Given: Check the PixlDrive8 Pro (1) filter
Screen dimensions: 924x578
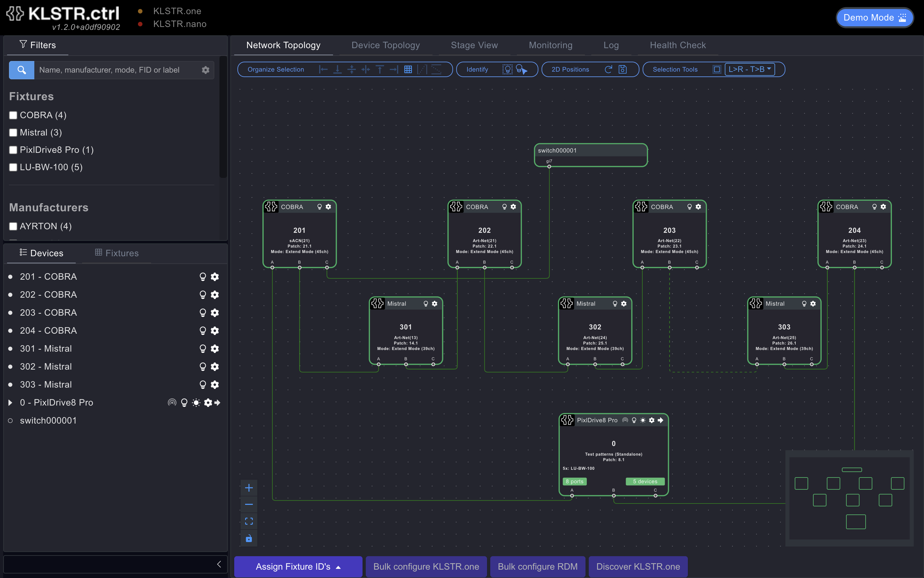Looking at the screenshot, I should pyautogui.click(x=13, y=150).
